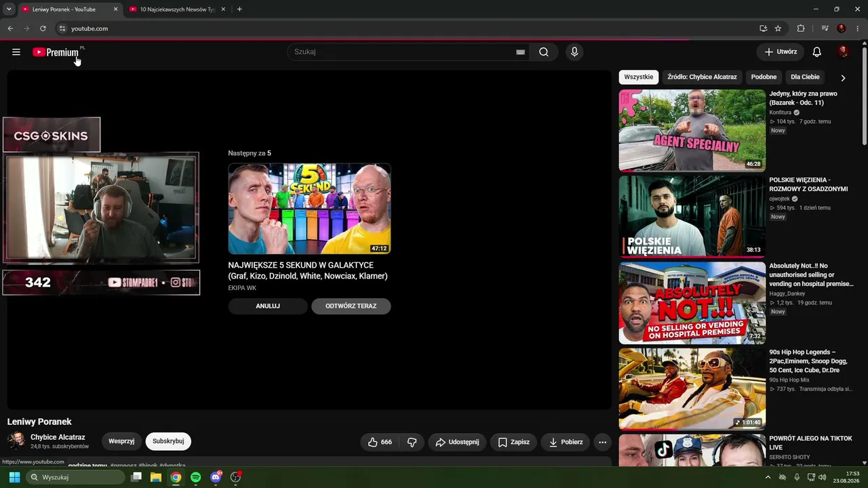Screen dimensions: 868x488
Task: Filter by 'Źródło: Chybice Alcatraz' chip
Action: 702,77
